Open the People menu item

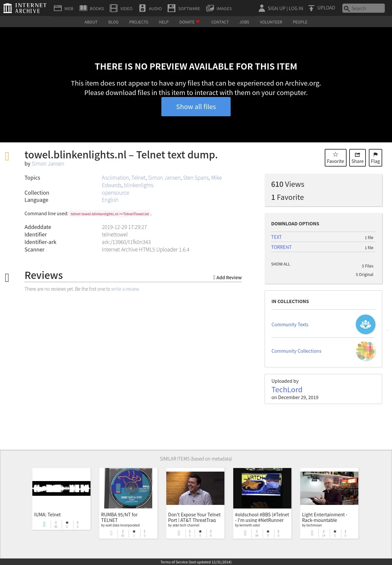coord(300,22)
